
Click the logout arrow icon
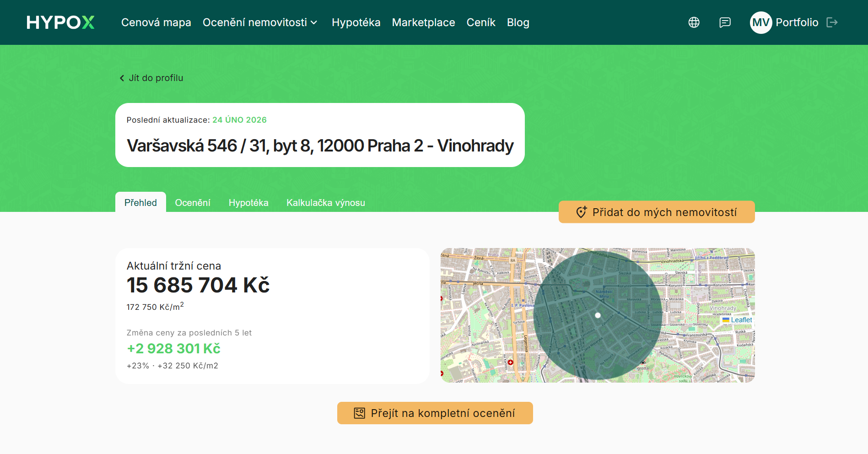(832, 22)
